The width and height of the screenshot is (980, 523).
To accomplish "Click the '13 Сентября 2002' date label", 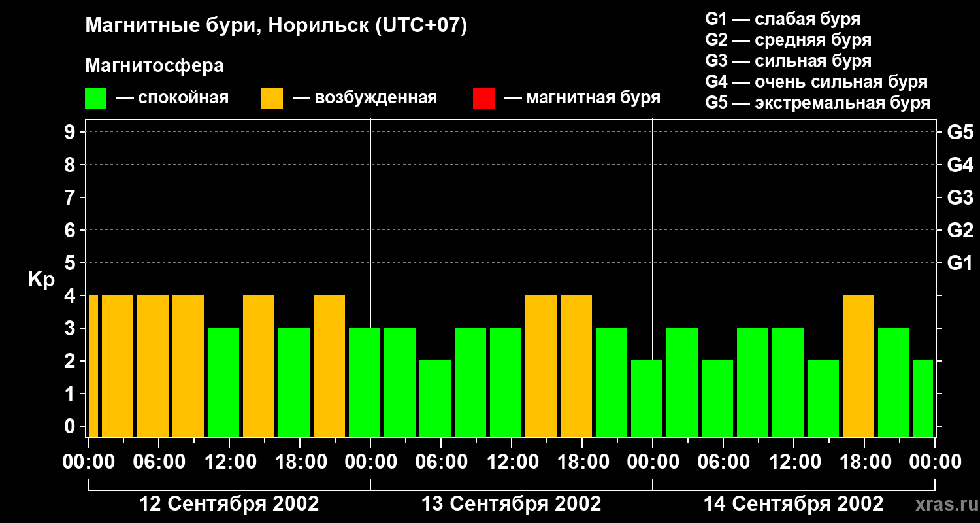I will pyautogui.click(x=512, y=504).
